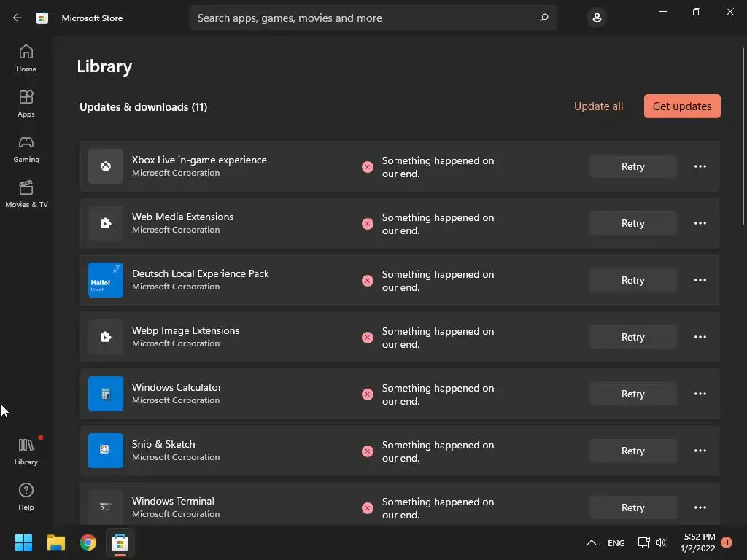Open the Apps section in sidebar
This screenshot has width=747, height=560.
pos(26,104)
